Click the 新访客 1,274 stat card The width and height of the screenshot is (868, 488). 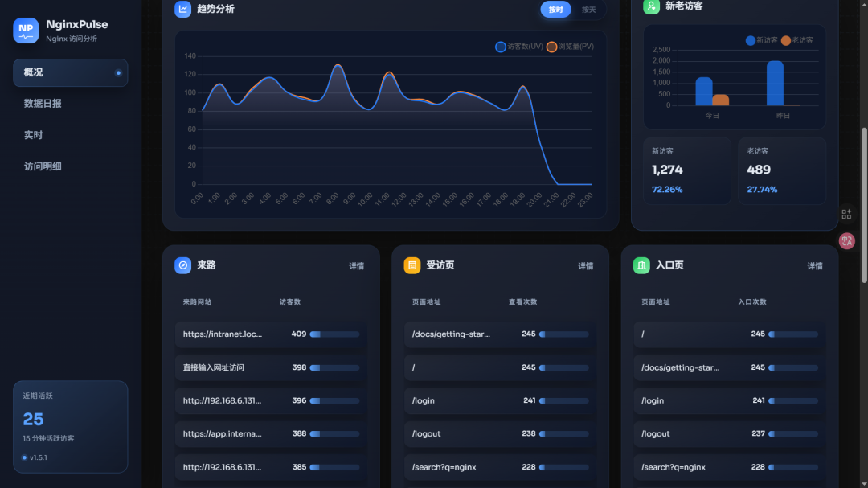[687, 170]
